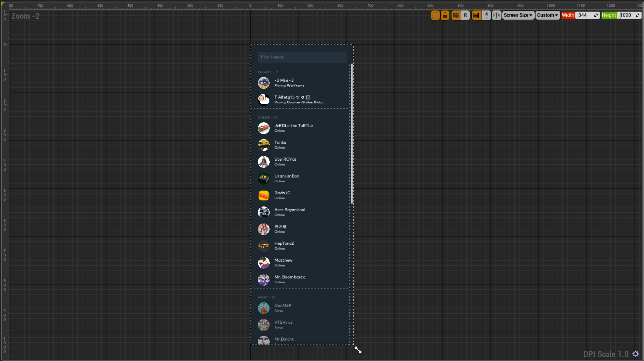Click VTSVirus avatar picture
This screenshot has height=361, width=644.
264,325
